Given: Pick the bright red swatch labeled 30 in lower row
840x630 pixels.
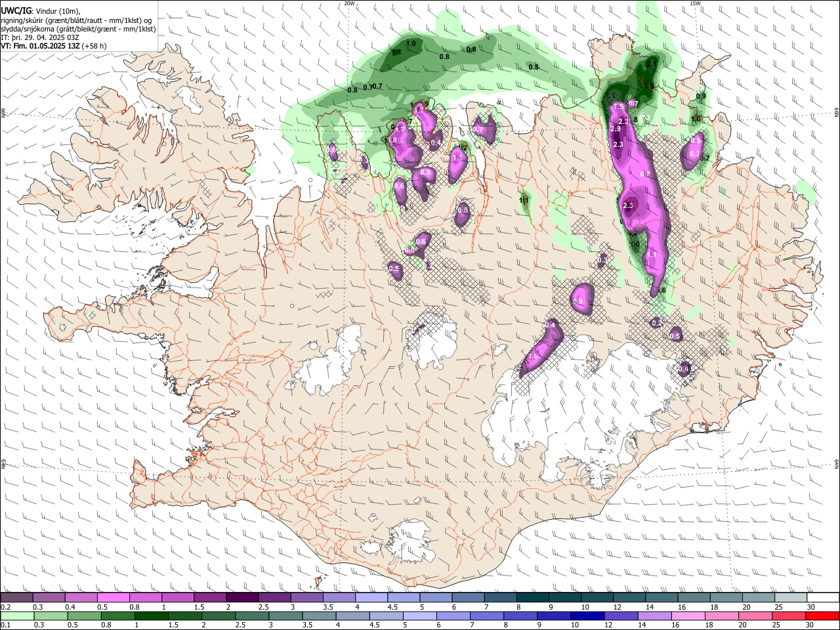Looking at the screenshot, I should [822, 616].
